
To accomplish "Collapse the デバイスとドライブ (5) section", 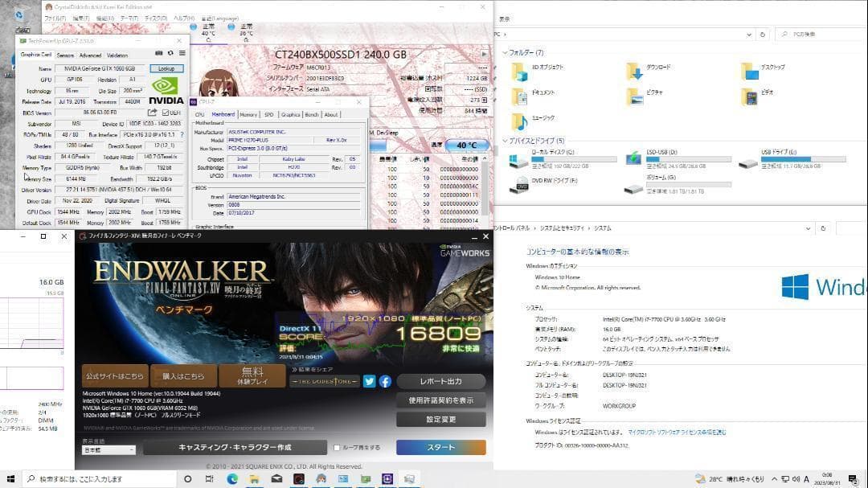I will (505, 139).
